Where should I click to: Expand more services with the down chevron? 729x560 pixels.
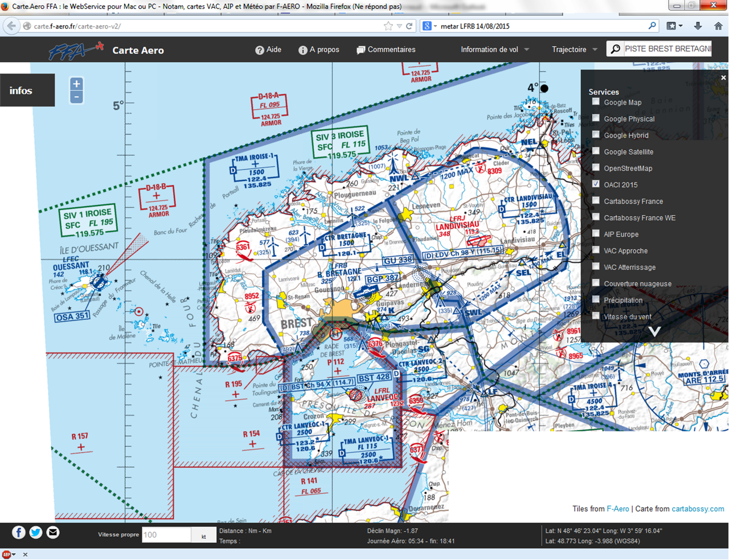tap(654, 331)
